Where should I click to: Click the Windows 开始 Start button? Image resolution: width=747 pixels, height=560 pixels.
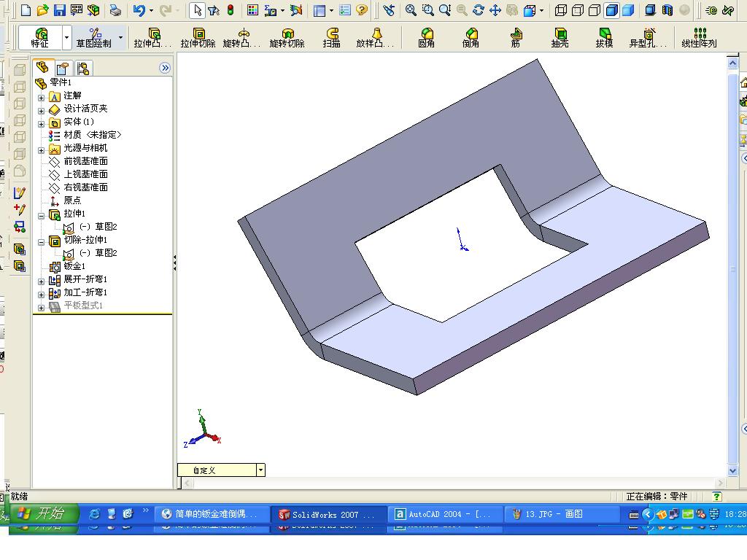pyautogui.click(x=44, y=514)
